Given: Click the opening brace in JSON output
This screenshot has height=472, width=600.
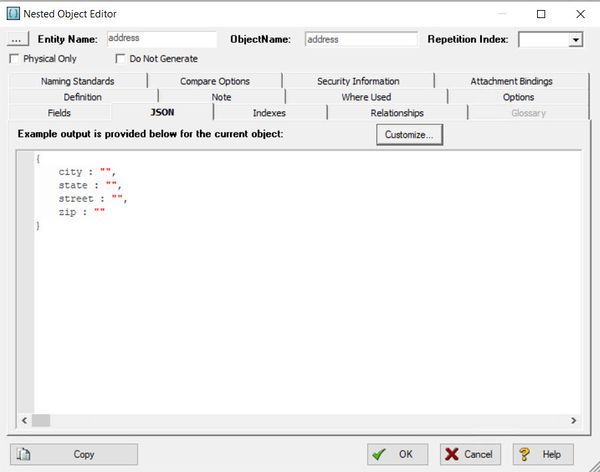Looking at the screenshot, I should pyautogui.click(x=38, y=158).
